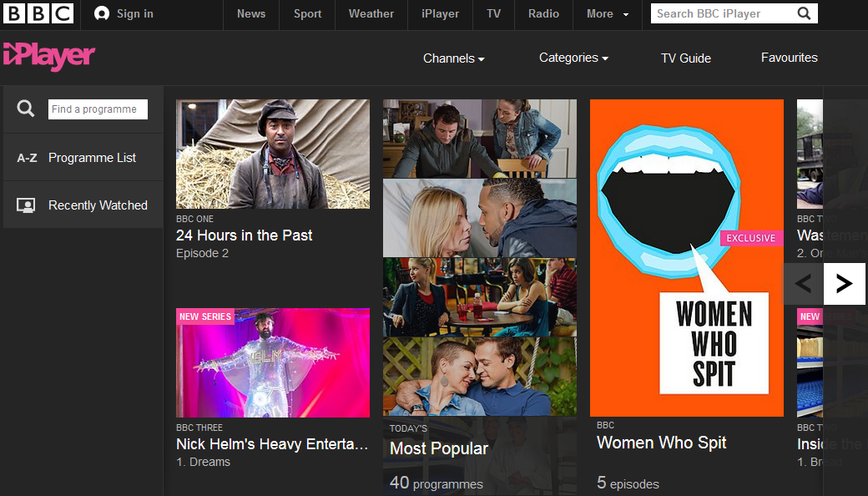Click the NEW SERIES badge on Nick Helm
The height and width of the screenshot is (496, 868).
point(205,316)
